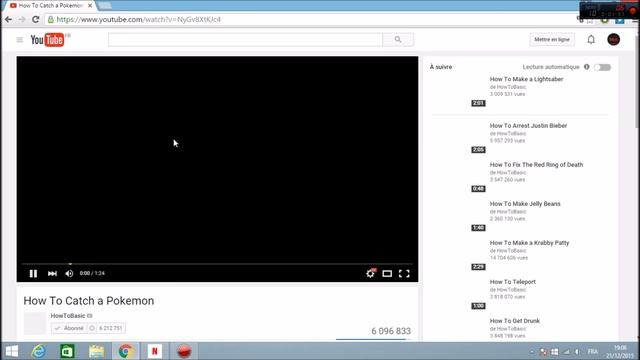Select the How To Catch a Pokemon tab
The width and height of the screenshot is (640, 360).
(x=51, y=6)
